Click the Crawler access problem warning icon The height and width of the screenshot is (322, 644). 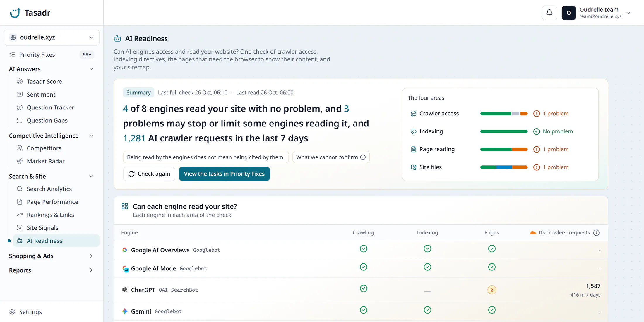[536, 114]
